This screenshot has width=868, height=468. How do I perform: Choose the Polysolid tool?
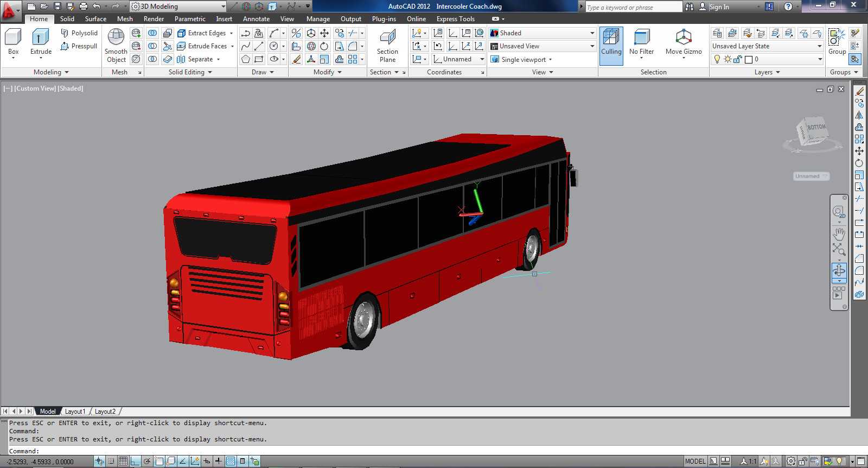click(x=79, y=33)
